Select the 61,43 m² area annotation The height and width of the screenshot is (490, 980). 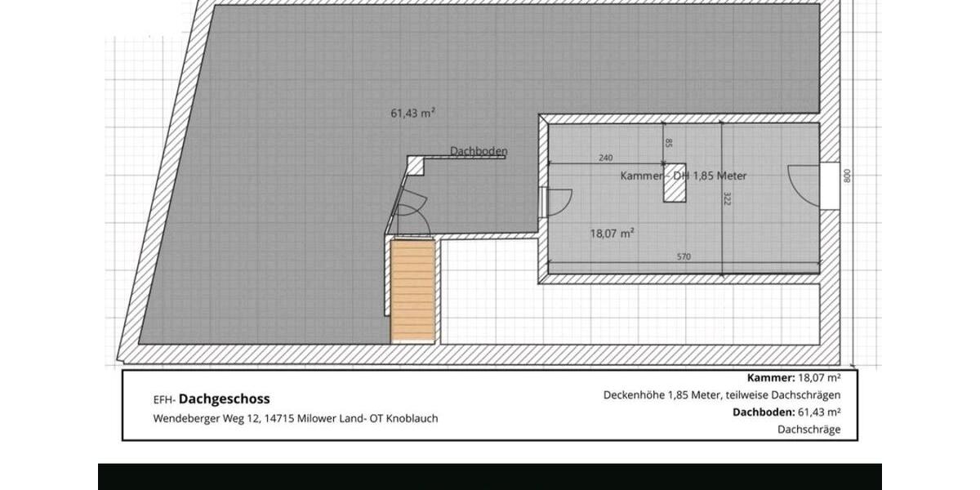pyautogui.click(x=412, y=114)
